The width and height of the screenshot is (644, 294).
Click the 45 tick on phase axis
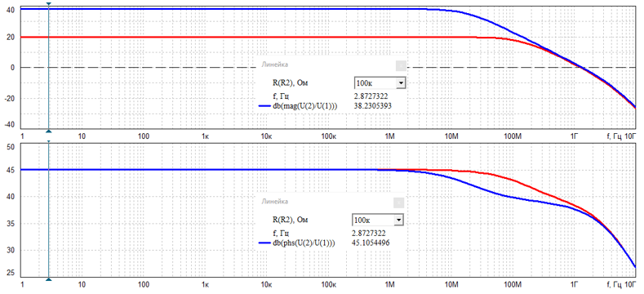coord(11,169)
